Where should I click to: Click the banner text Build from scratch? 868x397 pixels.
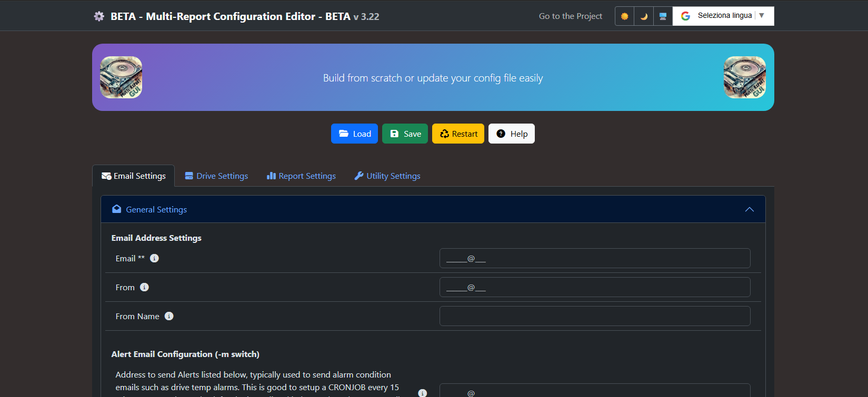(x=433, y=78)
